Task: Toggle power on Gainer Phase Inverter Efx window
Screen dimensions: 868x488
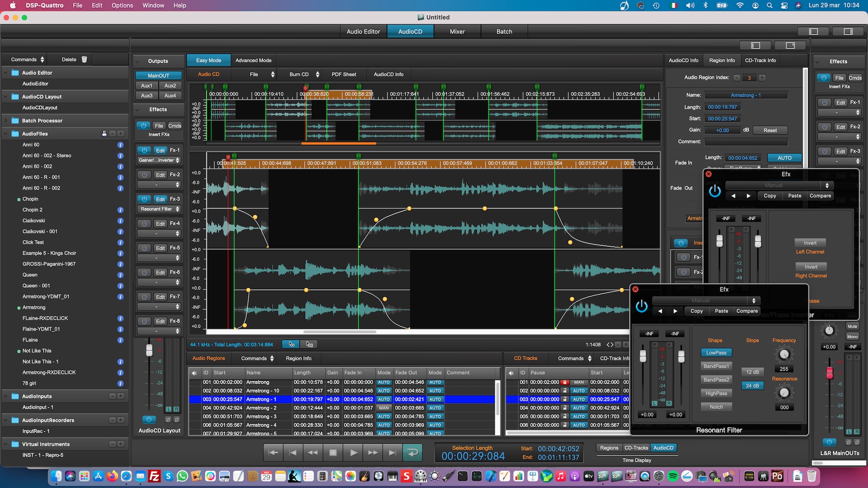Action: (715, 191)
